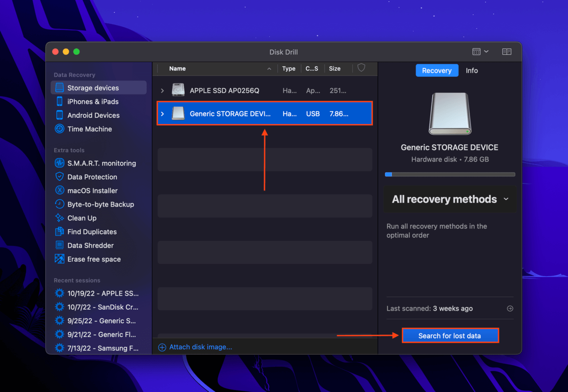Click the S.M.A.R.T. monitoring pulse icon
568x392 pixels.
click(x=60, y=163)
